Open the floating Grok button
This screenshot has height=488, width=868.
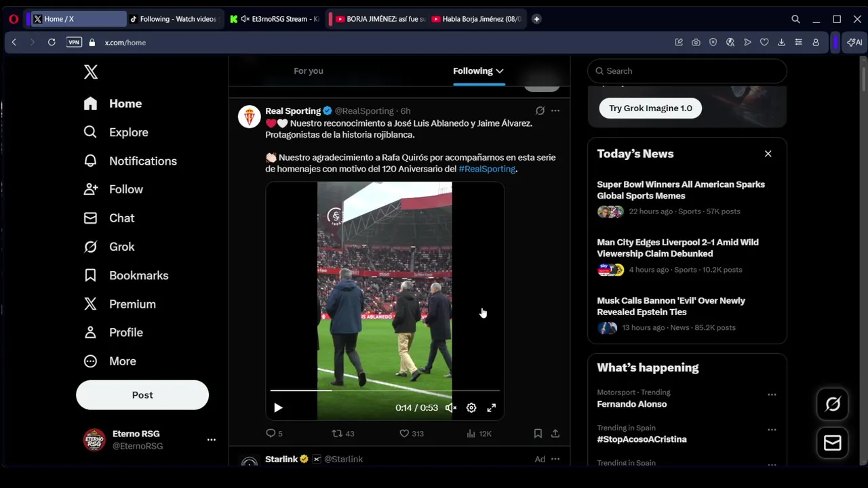pyautogui.click(x=833, y=405)
